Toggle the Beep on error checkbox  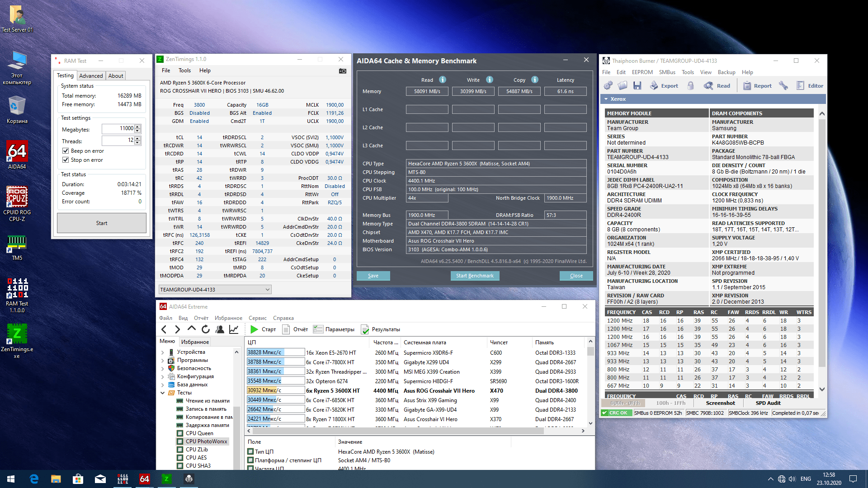tap(66, 151)
